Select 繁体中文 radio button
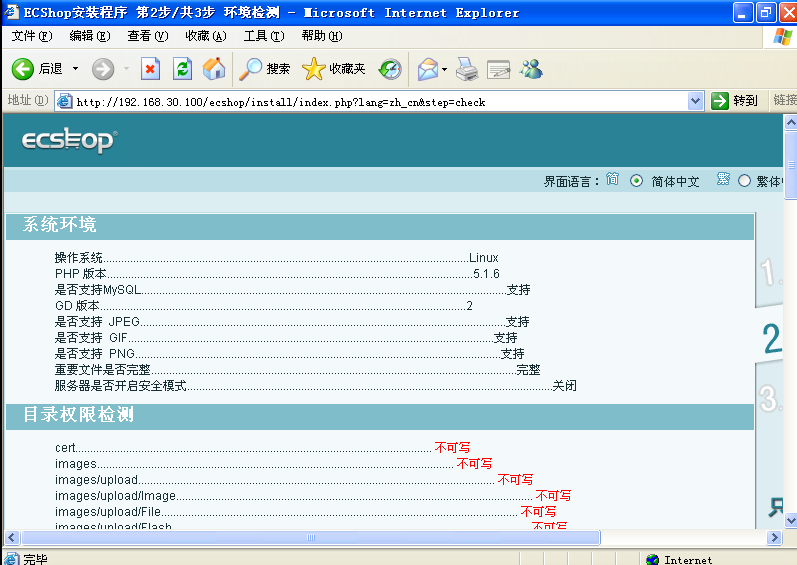Viewport: 797px width, 565px height. click(x=744, y=180)
